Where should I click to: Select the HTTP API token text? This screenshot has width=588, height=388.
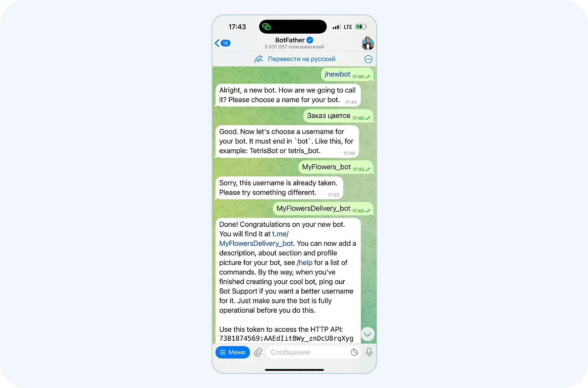click(x=286, y=338)
